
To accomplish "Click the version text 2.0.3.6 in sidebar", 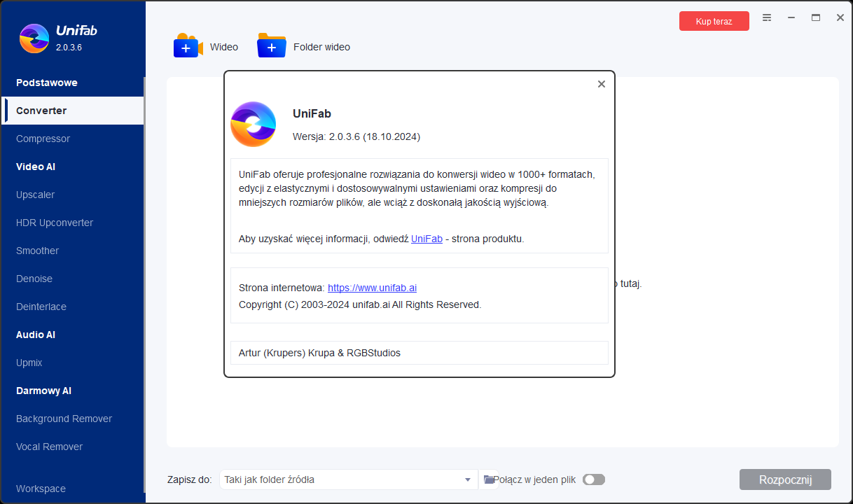I will (69, 48).
